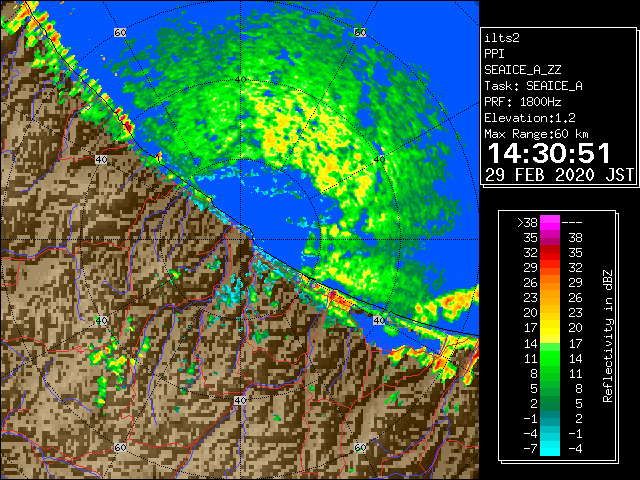Click the '-7' legend label

(530, 449)
